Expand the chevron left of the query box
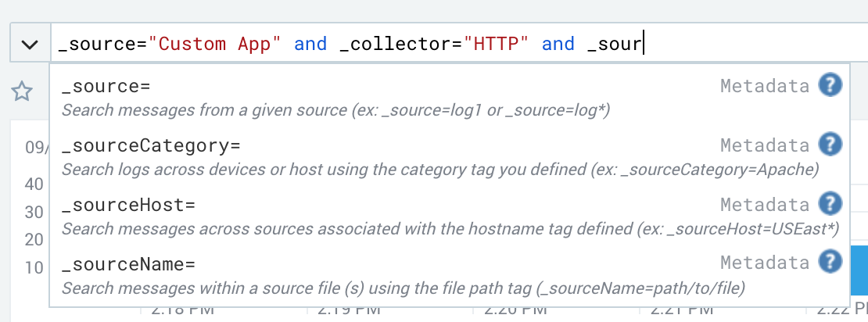The image size is (868, 322). (x=30, y=43)
